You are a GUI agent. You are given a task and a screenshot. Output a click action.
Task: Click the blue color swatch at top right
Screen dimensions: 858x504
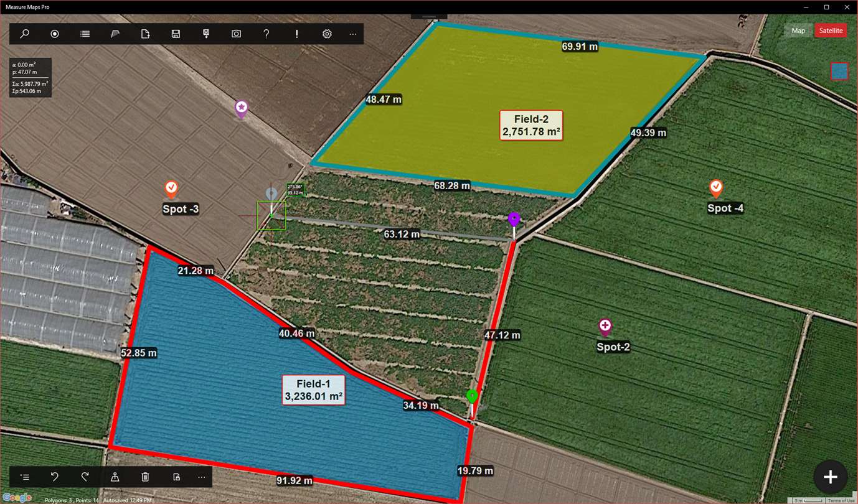(839, 71)
